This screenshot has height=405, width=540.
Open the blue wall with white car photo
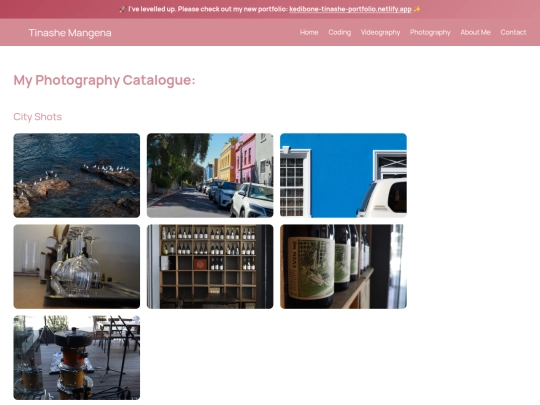point(343,175)
